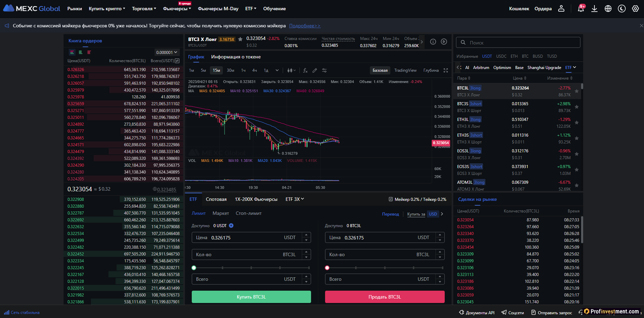This screenshot has height=318, width=644.
Task: Click the add USDT plus icon
Action: (x=231, y=225)
